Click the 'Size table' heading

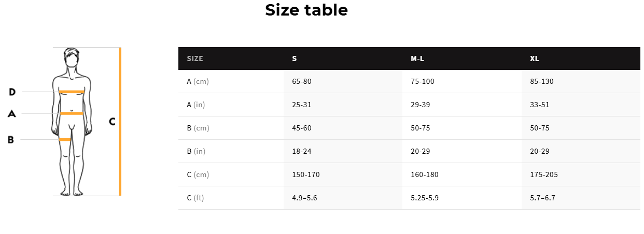tap(306, 10)
